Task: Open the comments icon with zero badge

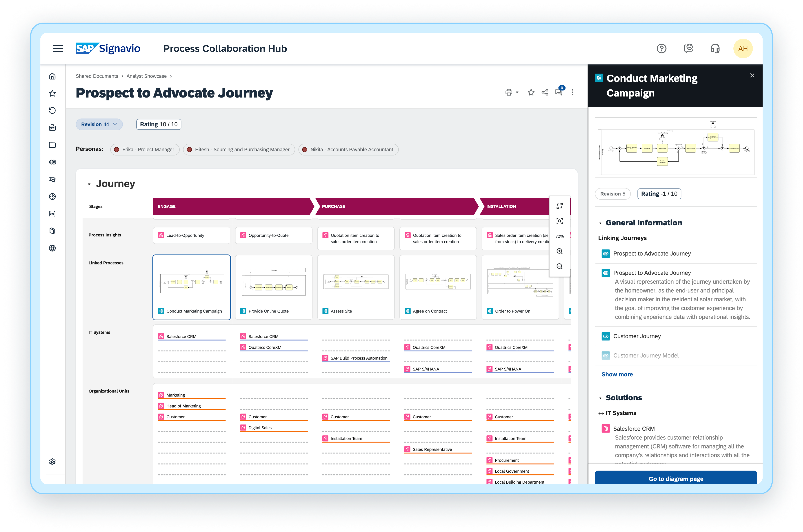Action: [558, 92]
